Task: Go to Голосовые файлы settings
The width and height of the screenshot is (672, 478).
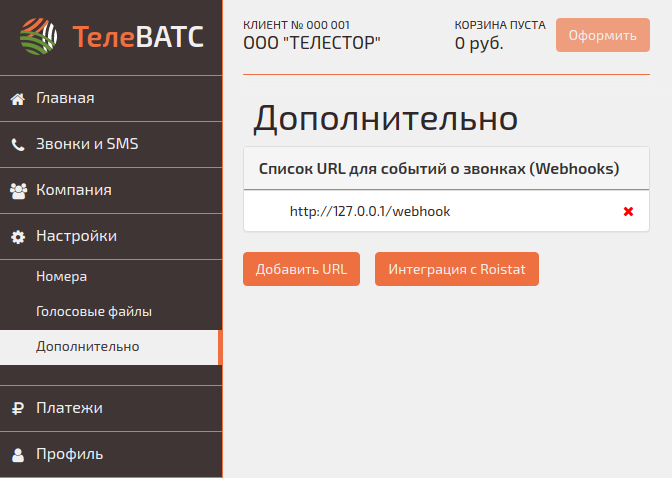Action: pyautogui.click(x=94, y=311)
